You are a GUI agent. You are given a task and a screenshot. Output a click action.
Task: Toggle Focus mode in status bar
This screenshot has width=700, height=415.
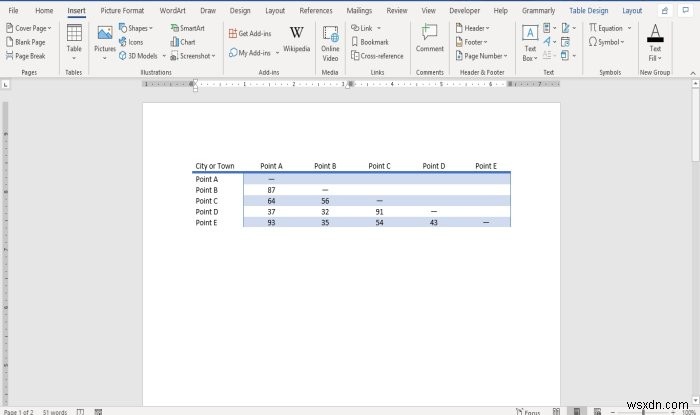tap(528, 412)
